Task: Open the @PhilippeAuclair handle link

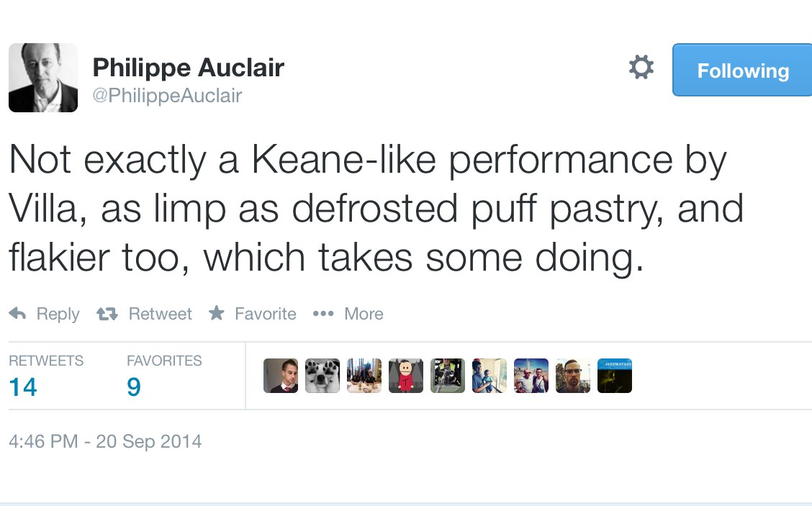Action: [x=167, y=96]
